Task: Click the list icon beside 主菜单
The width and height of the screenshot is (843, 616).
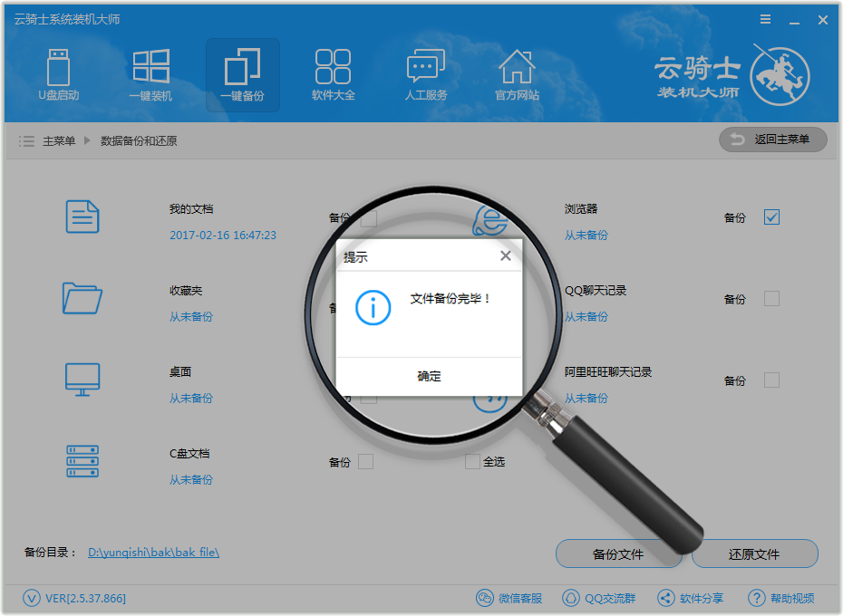Action: point(26,140)
